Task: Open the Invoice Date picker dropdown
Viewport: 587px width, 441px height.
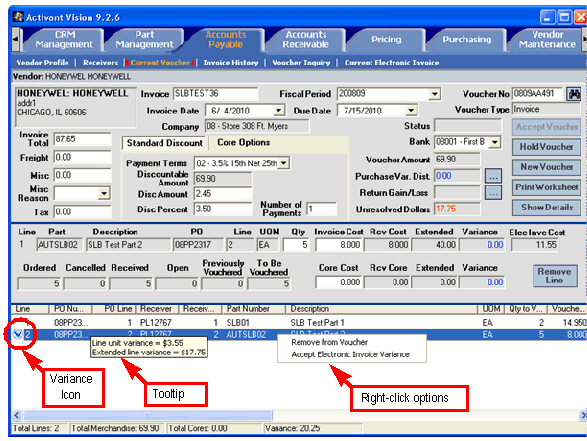Action: pos(278,111)
